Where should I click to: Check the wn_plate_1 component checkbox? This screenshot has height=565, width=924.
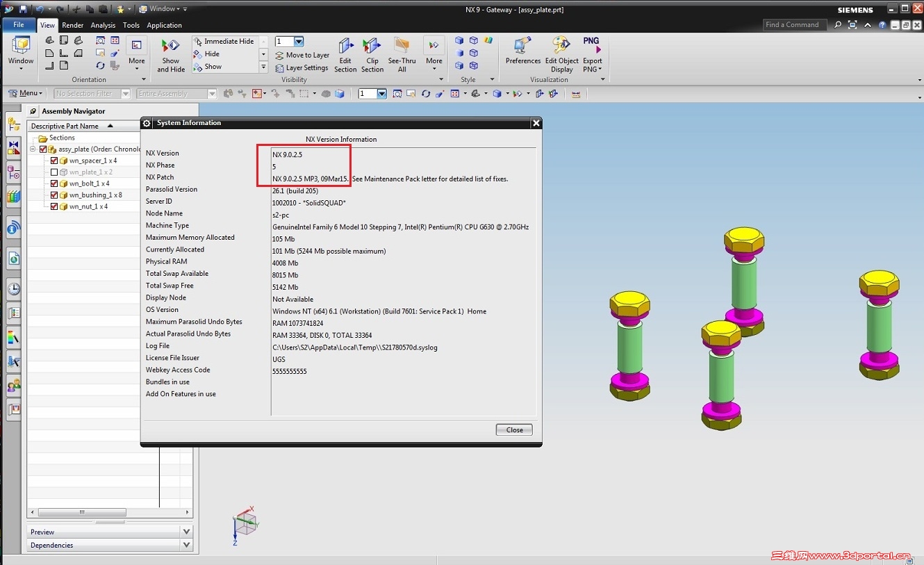coord(54,172)
